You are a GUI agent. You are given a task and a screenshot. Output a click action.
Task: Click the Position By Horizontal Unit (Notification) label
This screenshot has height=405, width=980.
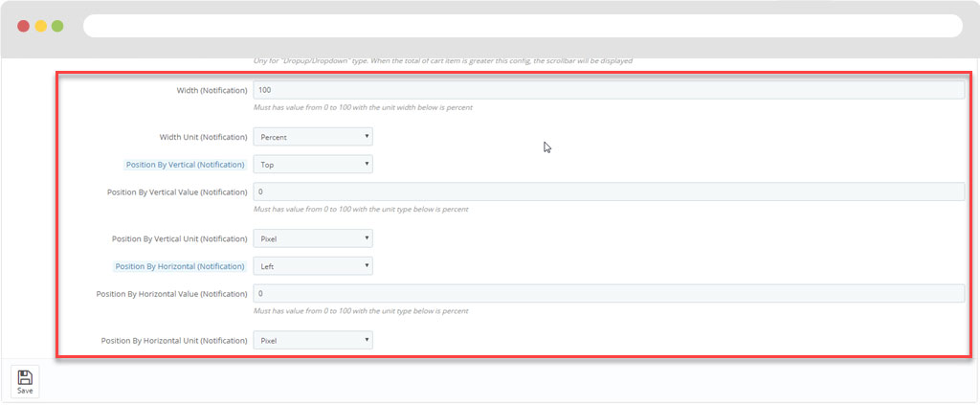coord(174,340)
